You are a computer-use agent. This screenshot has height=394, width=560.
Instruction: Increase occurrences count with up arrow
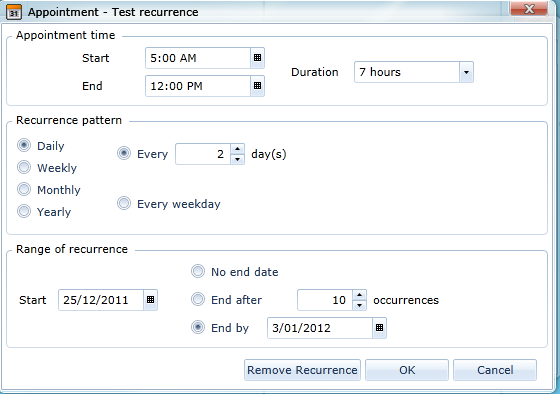tap(360, 295)
